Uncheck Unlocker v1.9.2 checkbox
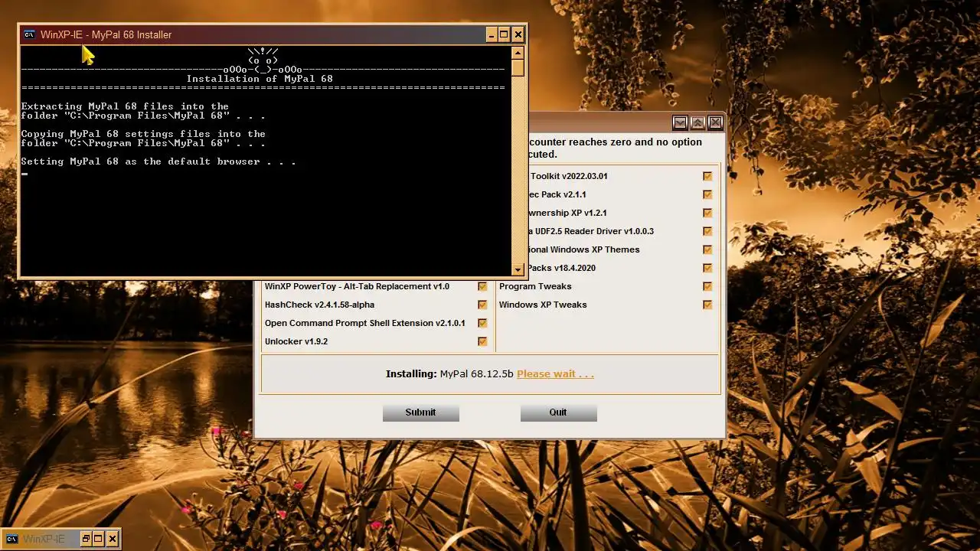This screenshot has height=551, width=980. click(482, 341)
